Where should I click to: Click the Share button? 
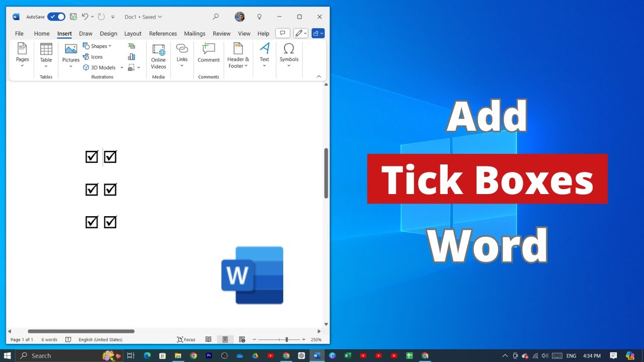318,33
